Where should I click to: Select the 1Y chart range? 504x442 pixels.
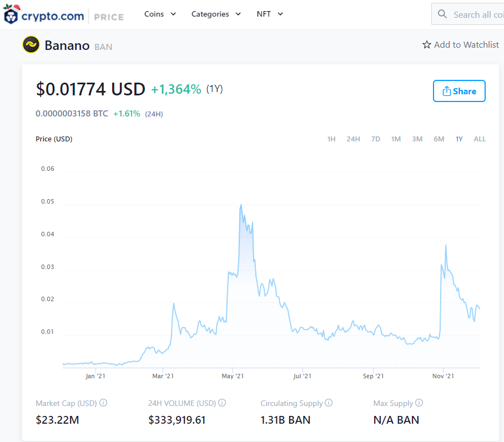[x=459, y=139]
